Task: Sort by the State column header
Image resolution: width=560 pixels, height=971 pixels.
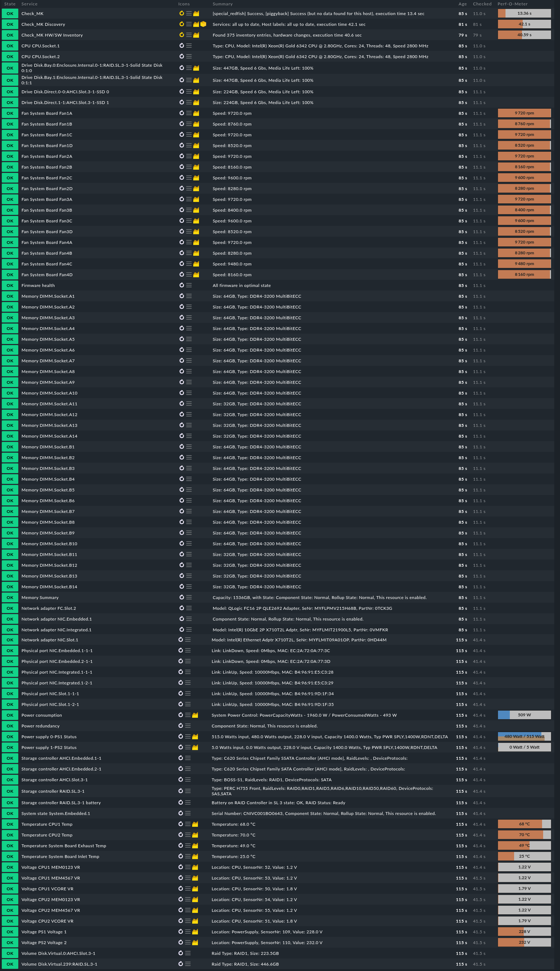Action: coord(10,4)
